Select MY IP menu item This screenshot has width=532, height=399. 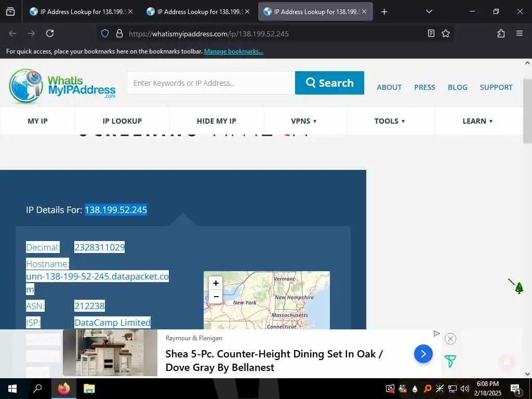[x=37, y=121]
